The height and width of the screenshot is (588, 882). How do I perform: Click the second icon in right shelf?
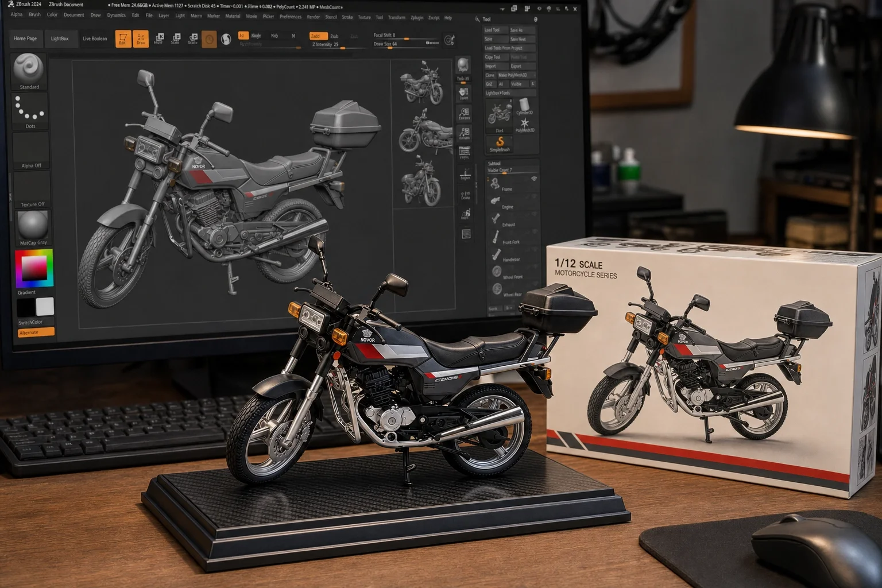tap(463, 94)
